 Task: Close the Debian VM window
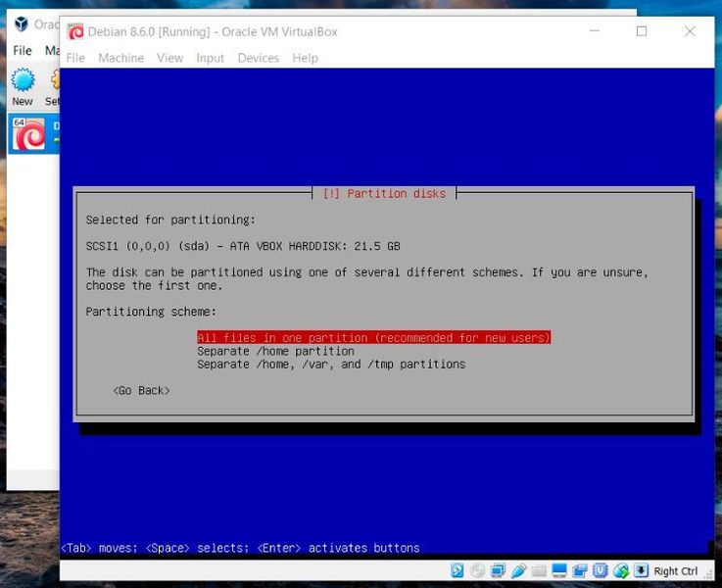pyautogui.click(x=690, y=31)
